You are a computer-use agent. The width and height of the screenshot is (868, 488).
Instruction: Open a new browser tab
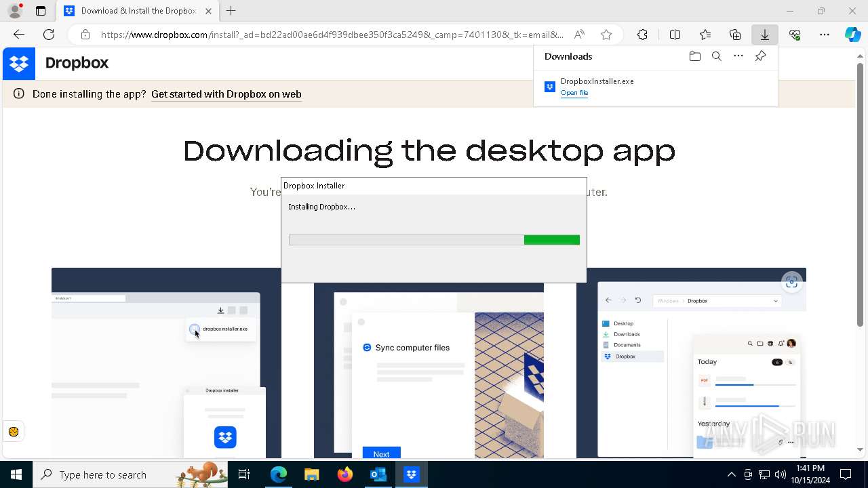click(x=231, y=11)
